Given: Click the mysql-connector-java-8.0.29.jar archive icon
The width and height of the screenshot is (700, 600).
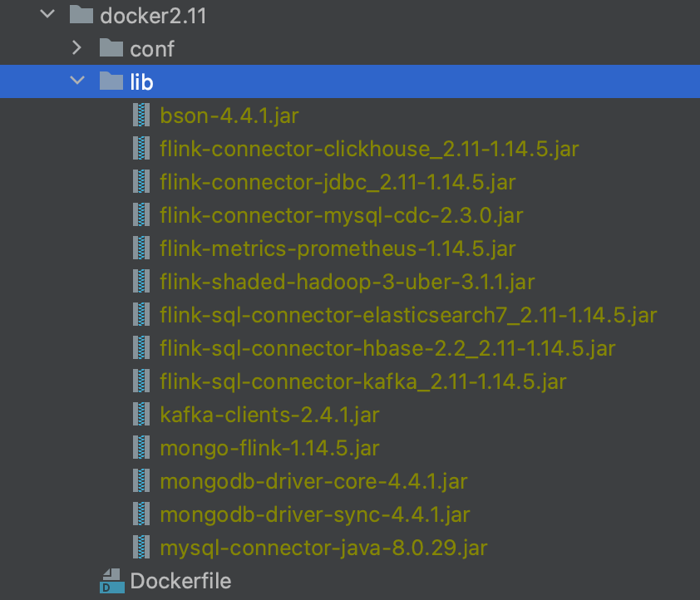Looking at the screenshot, I should pyautogui.click(x=142, y=547).
